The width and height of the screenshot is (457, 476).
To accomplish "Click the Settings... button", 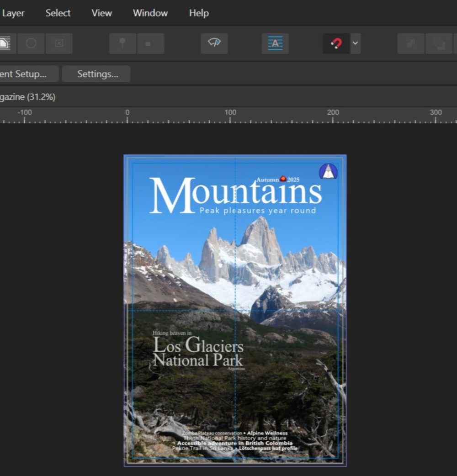I will [96, 74].
